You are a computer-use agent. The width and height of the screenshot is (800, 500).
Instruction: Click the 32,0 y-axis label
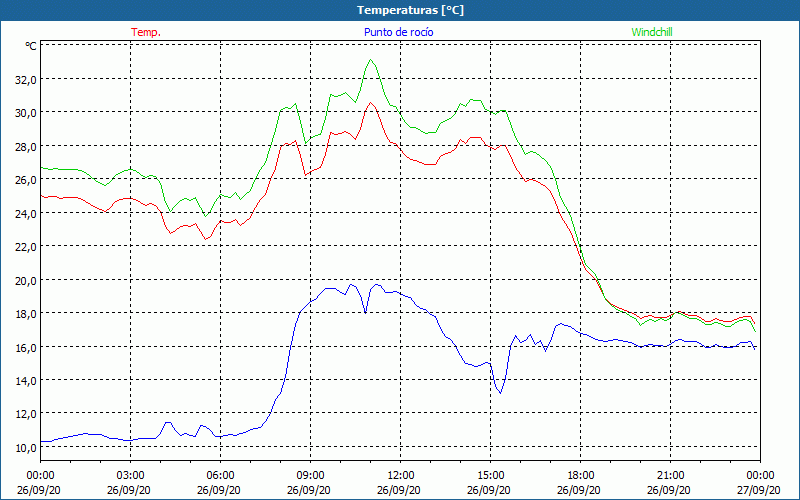tap(26, 80)
